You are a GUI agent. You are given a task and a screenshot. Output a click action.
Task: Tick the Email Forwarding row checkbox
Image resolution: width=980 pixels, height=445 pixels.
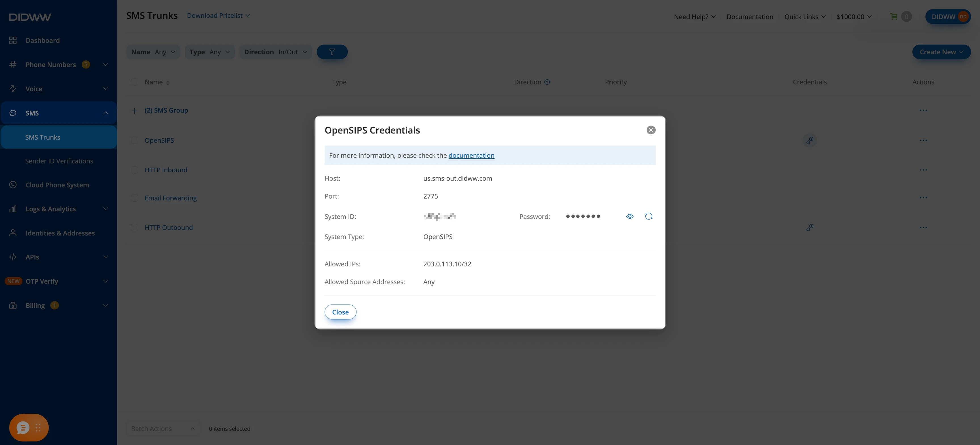135,198
